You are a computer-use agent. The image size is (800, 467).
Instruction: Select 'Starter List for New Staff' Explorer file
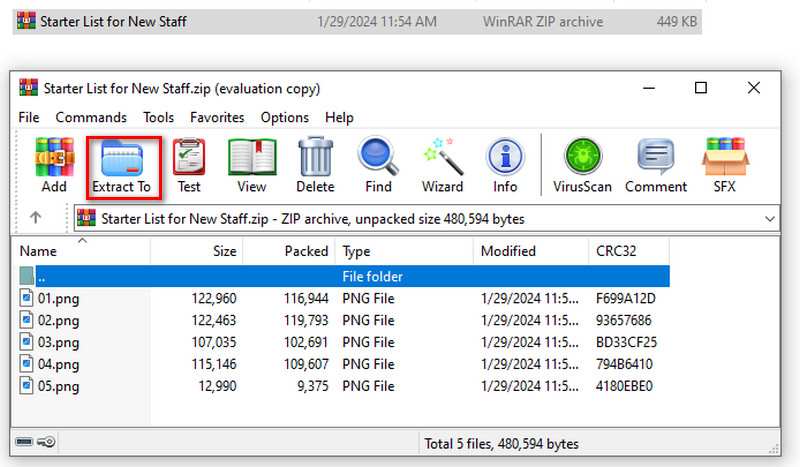(113, 21)
